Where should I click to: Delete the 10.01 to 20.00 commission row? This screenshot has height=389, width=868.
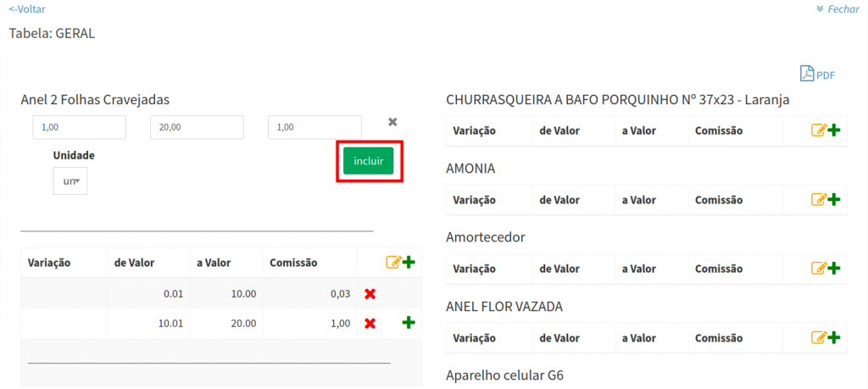coord(370,323)
